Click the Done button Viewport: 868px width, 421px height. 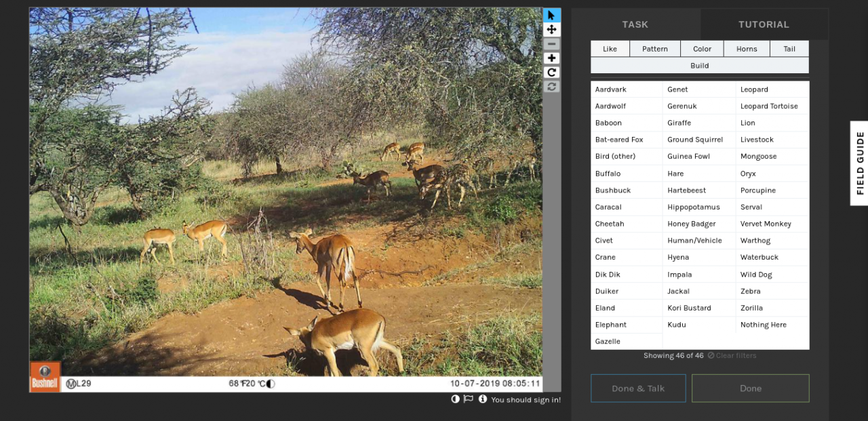751,388
